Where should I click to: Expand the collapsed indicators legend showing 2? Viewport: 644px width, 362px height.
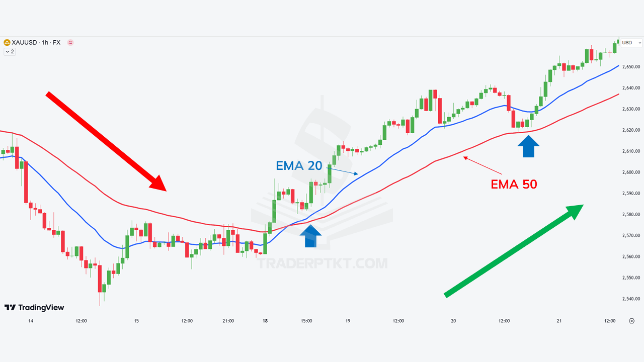(10, 51)
